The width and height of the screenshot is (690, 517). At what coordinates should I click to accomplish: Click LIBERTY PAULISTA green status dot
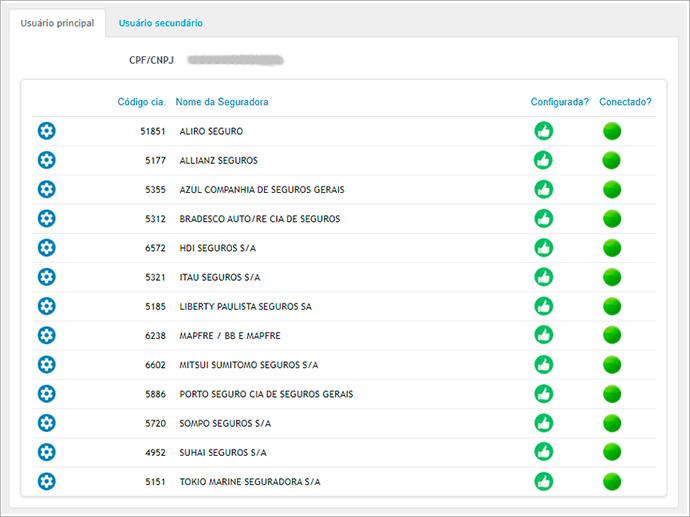612,306
